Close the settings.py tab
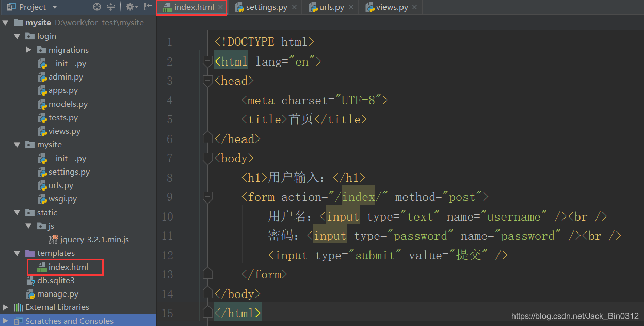Screen dimensions: 644x326 (294, 7)
